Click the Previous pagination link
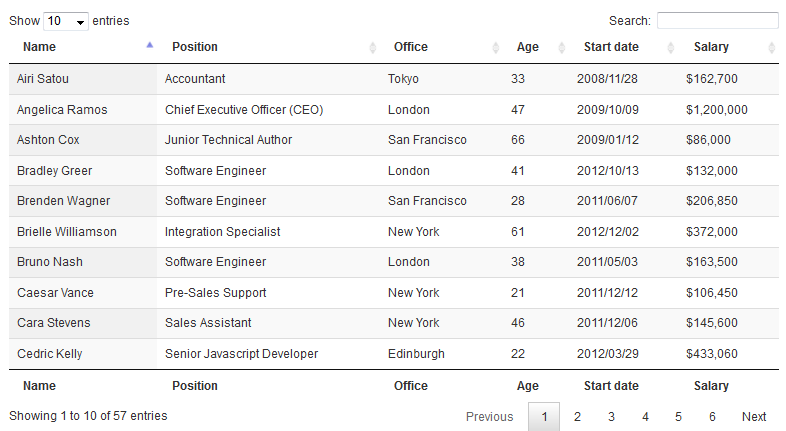 click(x=490, y=416)
